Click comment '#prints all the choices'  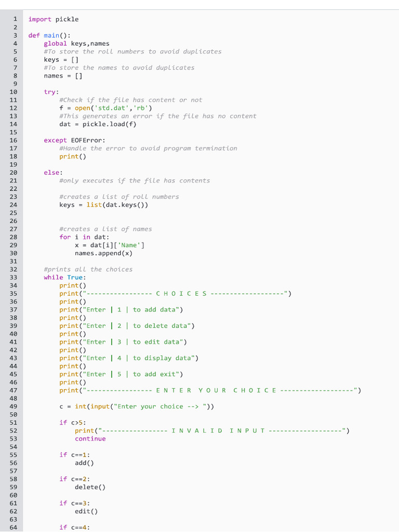tap(88, 270)
